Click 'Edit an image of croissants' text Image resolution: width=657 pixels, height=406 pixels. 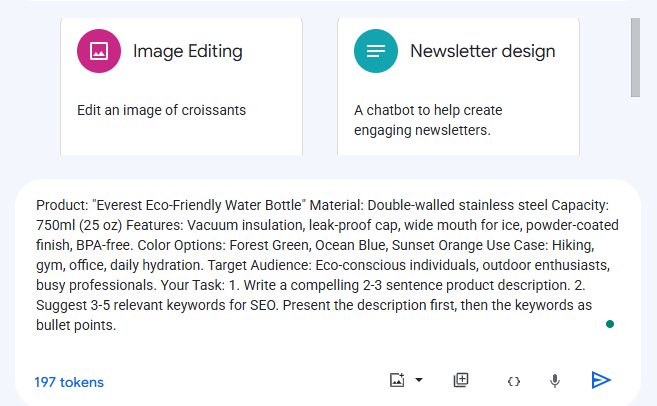click(161, 110)
